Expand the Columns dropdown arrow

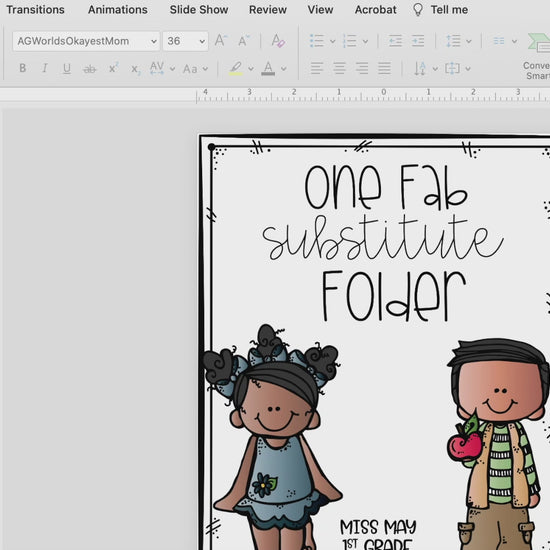click(514, 41)
